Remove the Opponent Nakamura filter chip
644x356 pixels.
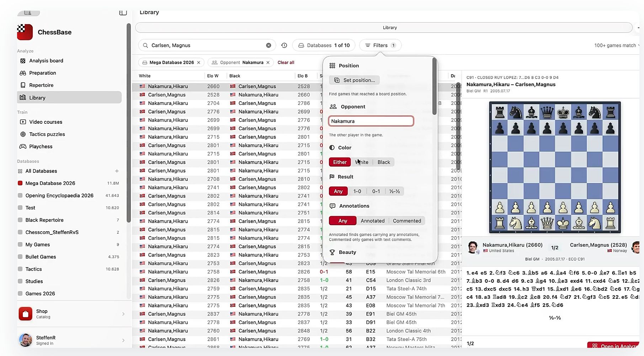pyautogui.click(x=268, y=62)
